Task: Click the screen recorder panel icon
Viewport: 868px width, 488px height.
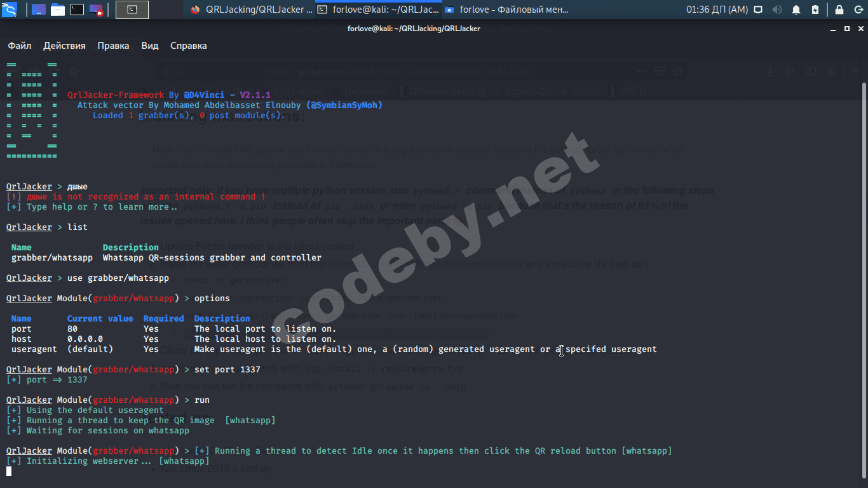Action: (x=97, y=10)
